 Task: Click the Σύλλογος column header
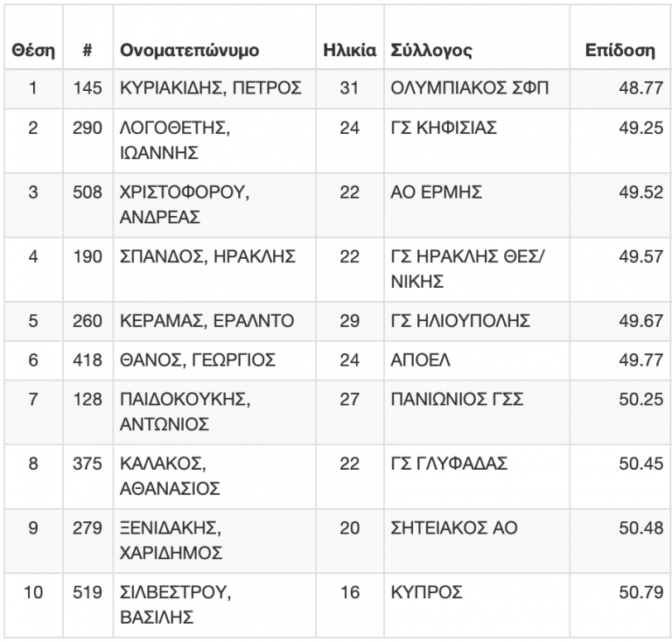click(431, 51)
